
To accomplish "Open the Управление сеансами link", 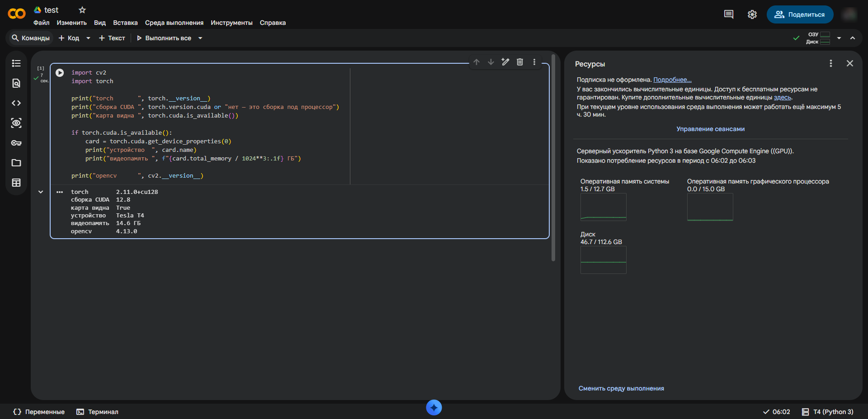I will tap(711, 129).
